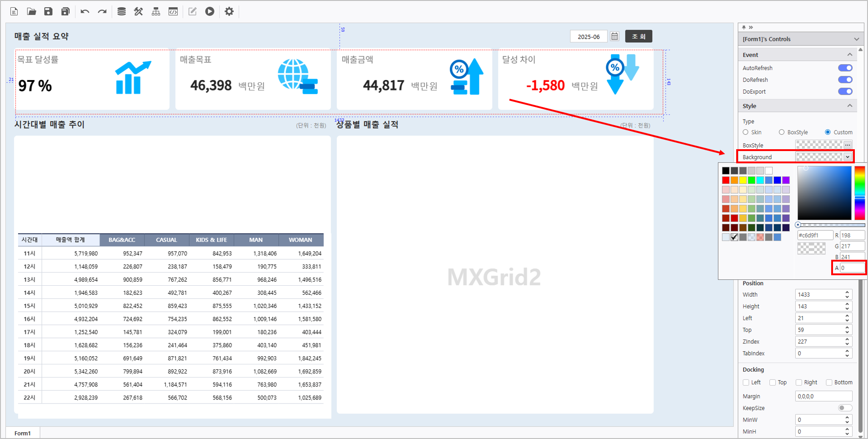Pick the yellow swatch in the palette
The image size is (868, 439).
pyautogui.click(x=743, y=181)
